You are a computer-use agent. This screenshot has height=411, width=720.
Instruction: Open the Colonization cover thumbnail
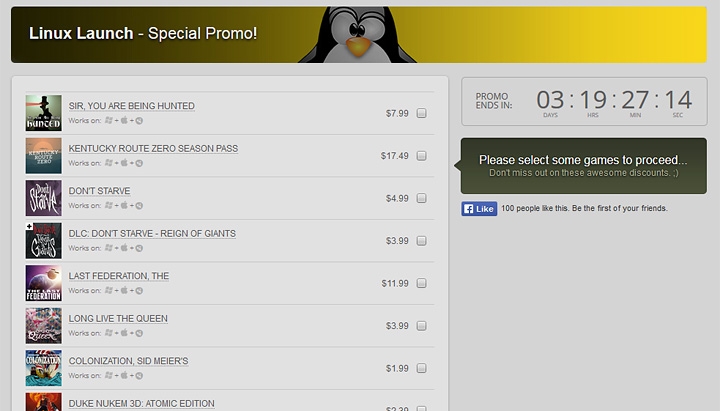coord(44,368)
